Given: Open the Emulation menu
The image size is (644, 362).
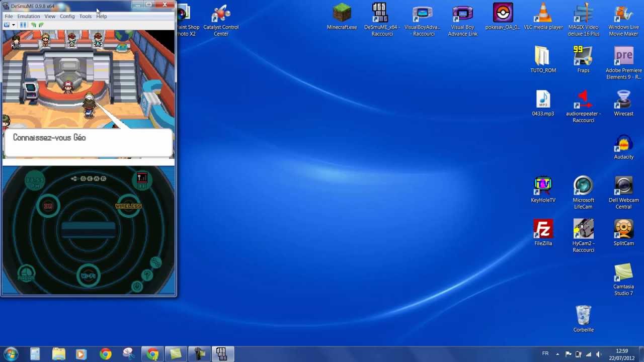Looking at the screenshot, I should click(29, 16).
